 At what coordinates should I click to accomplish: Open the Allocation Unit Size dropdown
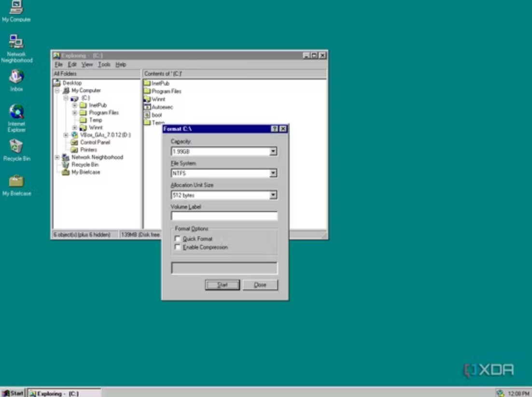click(273, 195)
